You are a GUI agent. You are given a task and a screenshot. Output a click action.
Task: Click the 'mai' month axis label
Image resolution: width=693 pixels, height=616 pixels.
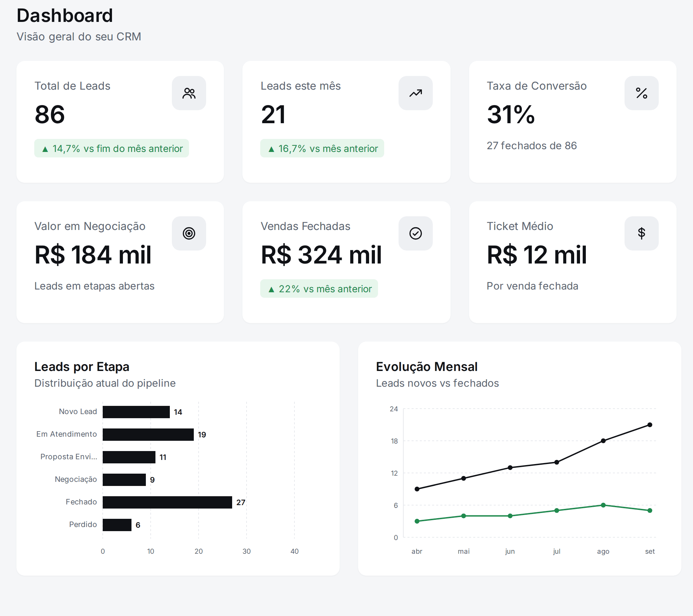pos(464,551)
